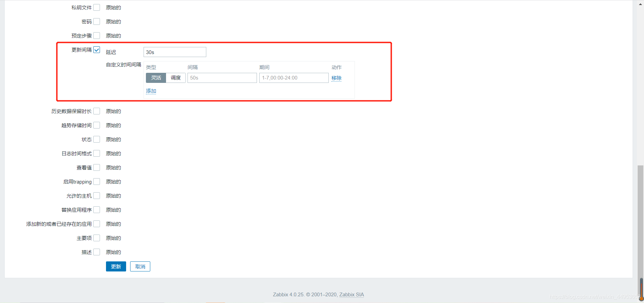
Task: Check the 主要项 checkbox
Action: [x=97, y=238]
